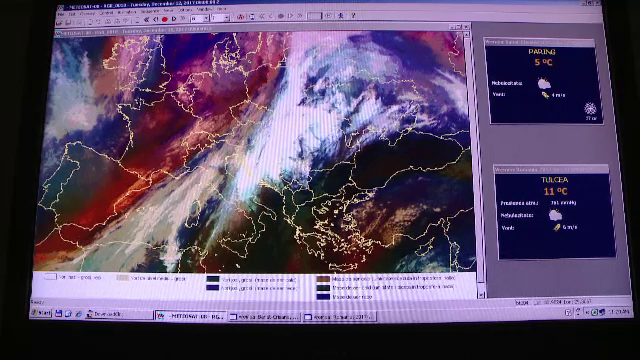Viewport: 640px width, 360px height.
Task: Click the cloud icon in TULCEA panel
Action: [555, 215]
